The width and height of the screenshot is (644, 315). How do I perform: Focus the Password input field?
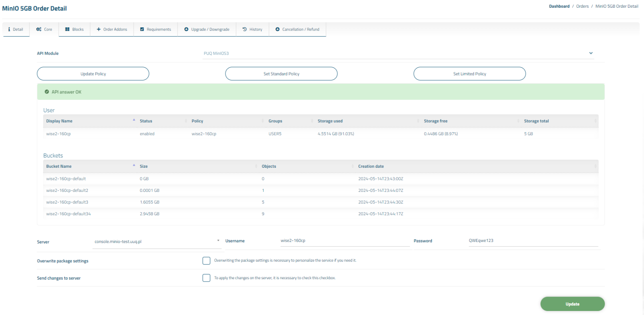pyautogui.click(x=533, y=241)
